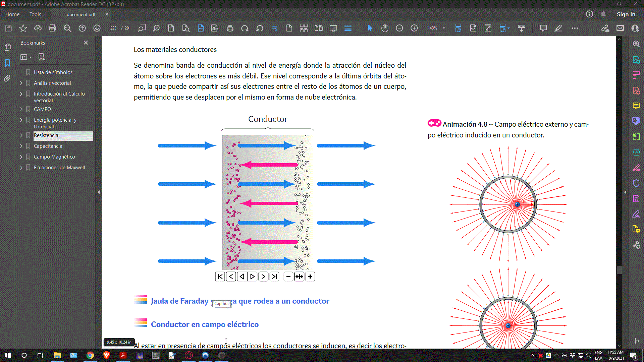Click the add comment sticky note icon
The height and width of the screenshot is (362, 644).
point(543,28)
